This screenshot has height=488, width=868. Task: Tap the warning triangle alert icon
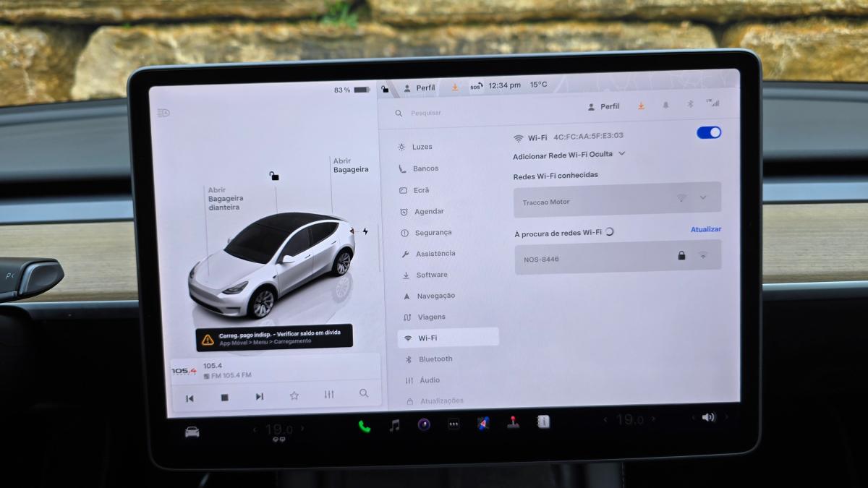(208, 339)
